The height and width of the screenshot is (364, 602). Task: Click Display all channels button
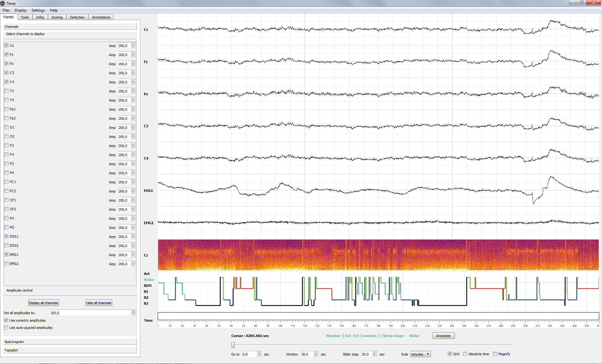44,303
